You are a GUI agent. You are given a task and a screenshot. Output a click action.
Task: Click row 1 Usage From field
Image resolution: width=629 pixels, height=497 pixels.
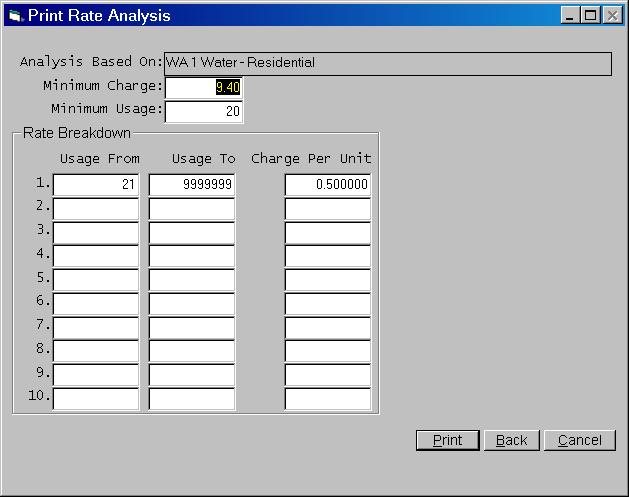96,185
